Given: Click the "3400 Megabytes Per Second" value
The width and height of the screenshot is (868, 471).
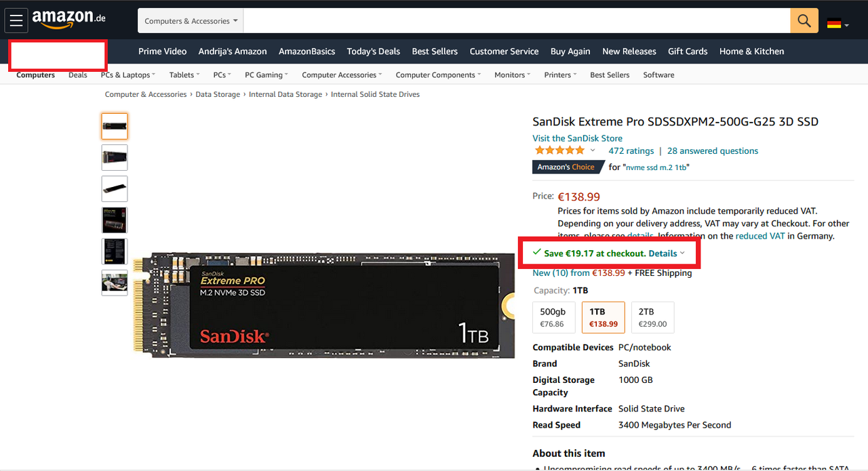Looking at the screenshot, I should (675, 425).
